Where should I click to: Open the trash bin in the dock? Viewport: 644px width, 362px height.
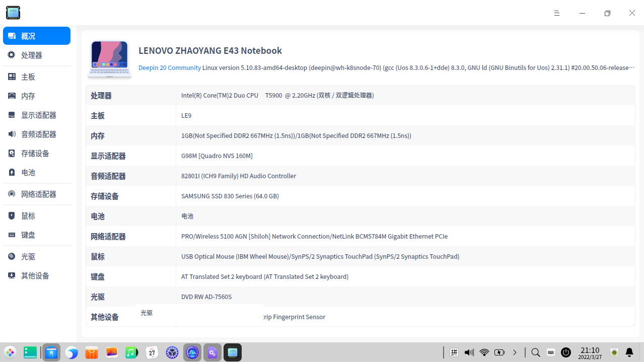(x=614, y=352)
